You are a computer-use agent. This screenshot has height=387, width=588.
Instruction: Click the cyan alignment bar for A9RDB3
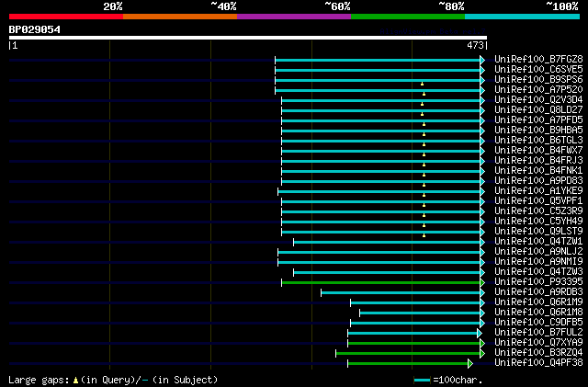point(401,293)
